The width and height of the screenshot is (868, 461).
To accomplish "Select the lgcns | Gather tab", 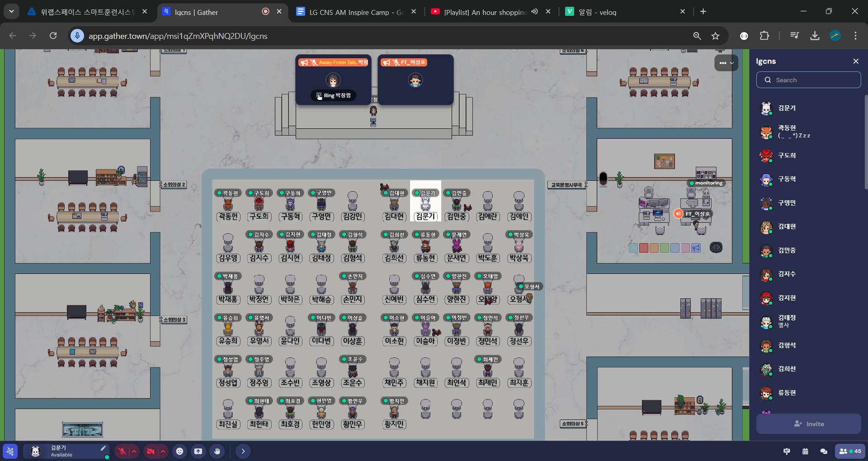I will pos(222,12).
